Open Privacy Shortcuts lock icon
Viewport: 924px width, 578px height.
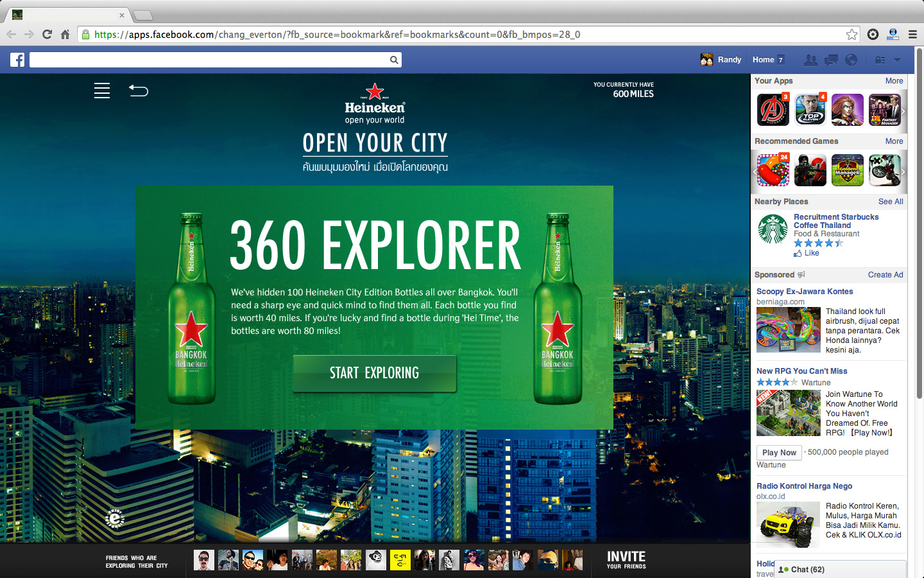880,60
